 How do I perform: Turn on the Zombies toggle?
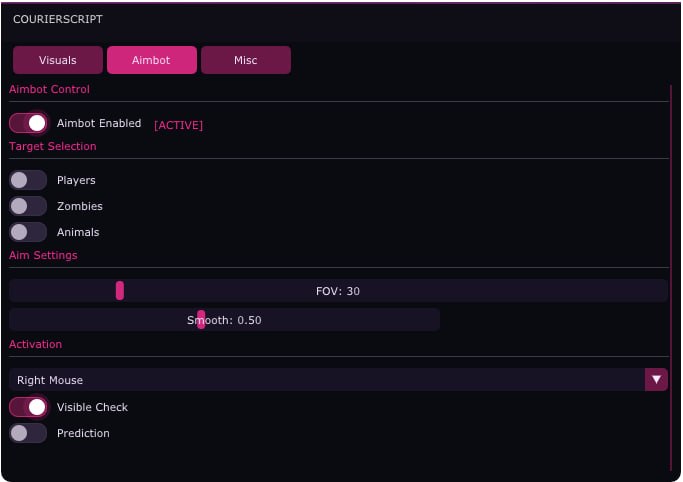click(28, 206)
